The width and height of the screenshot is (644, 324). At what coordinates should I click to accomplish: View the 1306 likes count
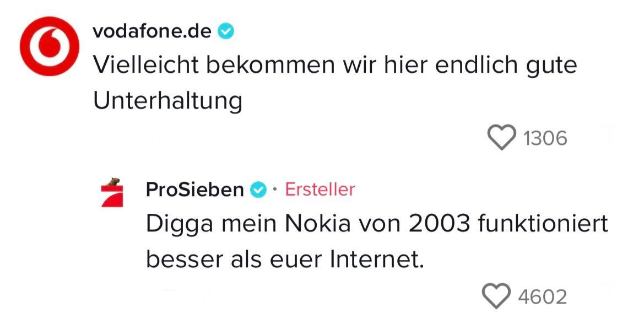click(x=545, y=138)
